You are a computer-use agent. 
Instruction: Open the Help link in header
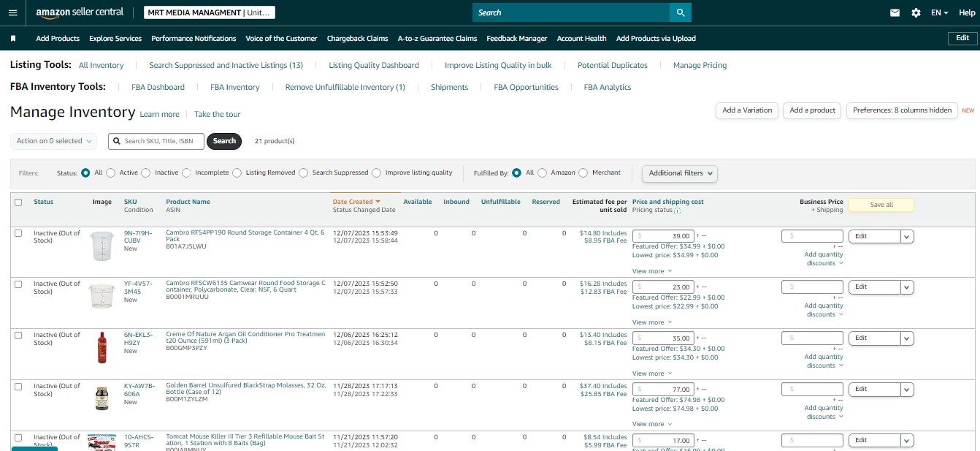966,12
